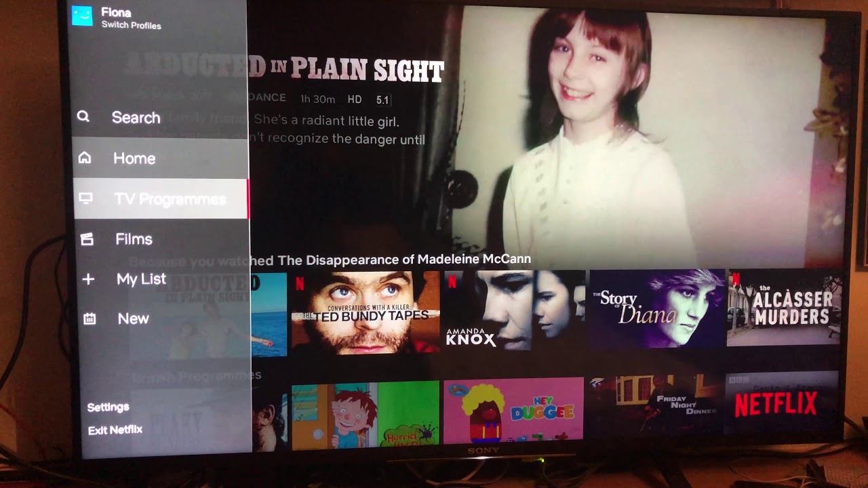
Task: Select Exit Netflix
Action: [115, 430]
